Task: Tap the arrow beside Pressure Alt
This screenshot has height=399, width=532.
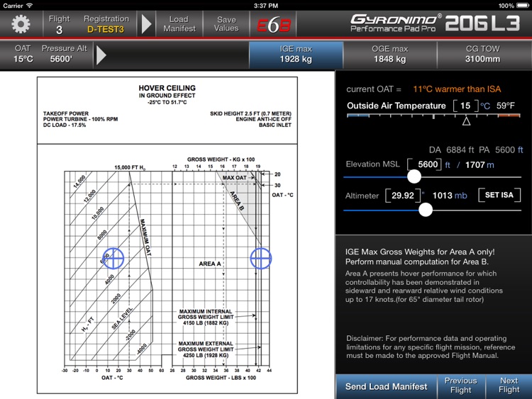Action: point(101,55)
